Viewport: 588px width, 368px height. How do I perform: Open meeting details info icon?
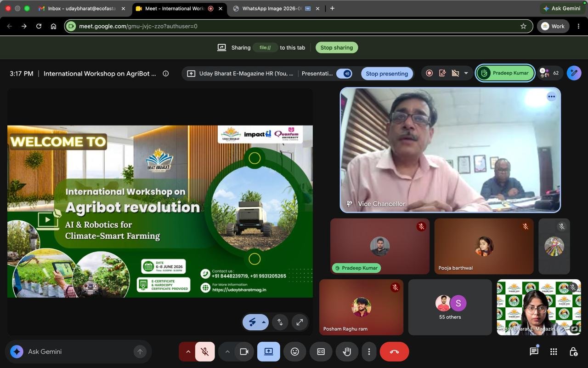166,74
